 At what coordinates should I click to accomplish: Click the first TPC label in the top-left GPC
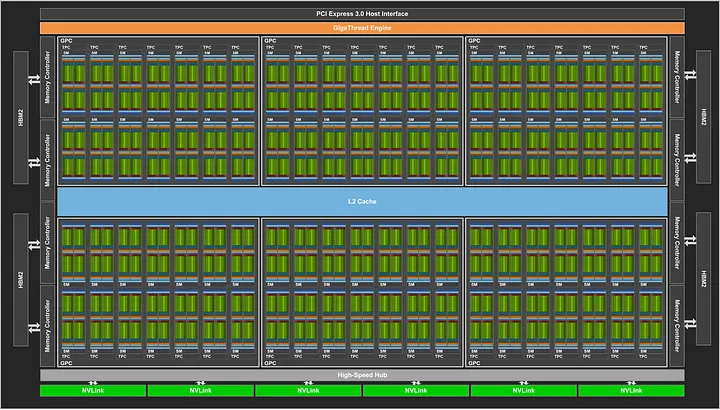tap(66, 47)
